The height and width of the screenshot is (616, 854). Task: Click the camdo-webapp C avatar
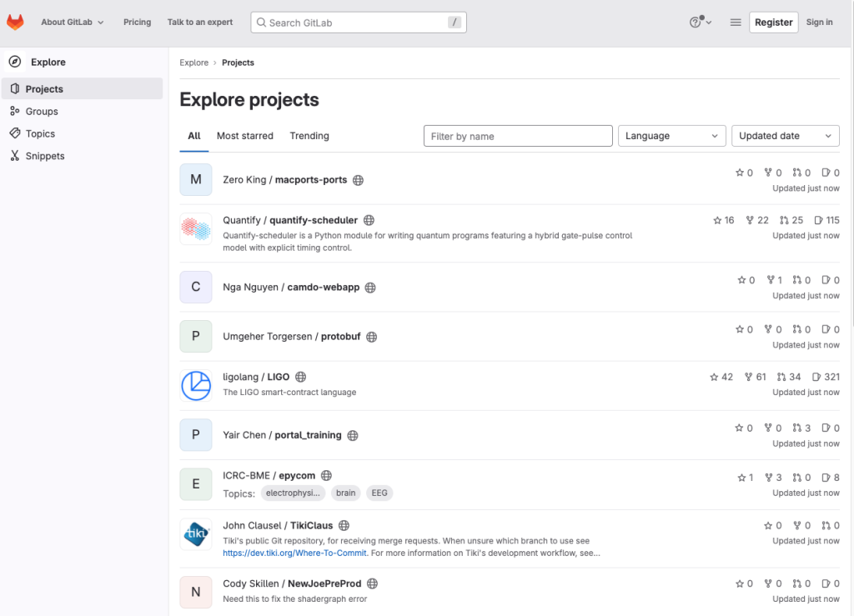(195, 287)
